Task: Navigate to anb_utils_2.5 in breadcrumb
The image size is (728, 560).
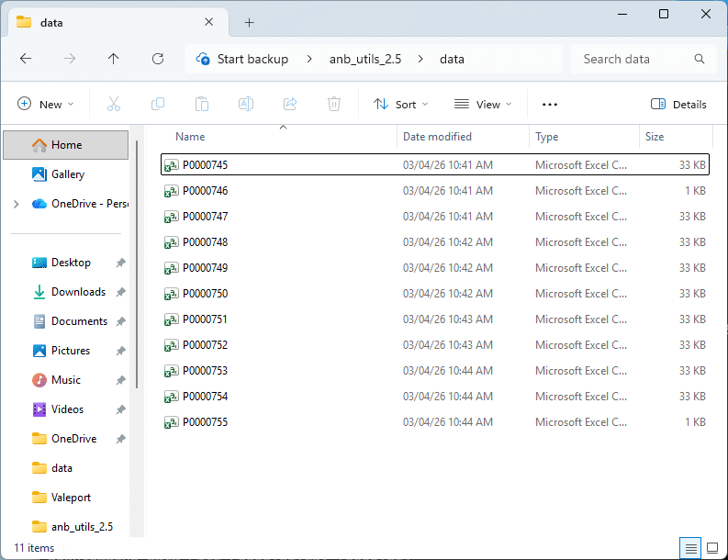Action: [364, 59]
